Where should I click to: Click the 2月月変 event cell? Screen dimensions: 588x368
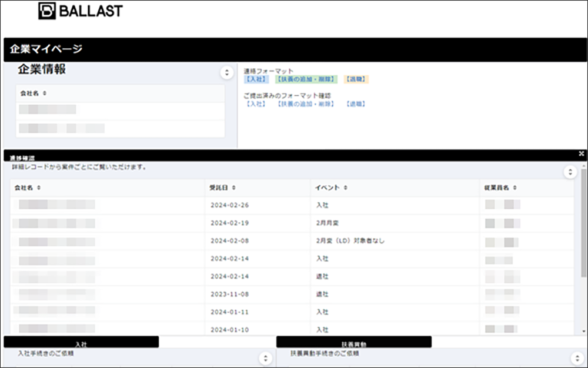click(x=395, y=223)
